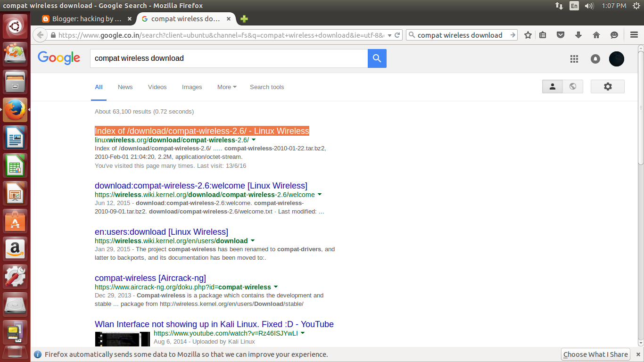The image size is (644, 362).
Task: Select the All results tab
Action: (x=99, y=87)
